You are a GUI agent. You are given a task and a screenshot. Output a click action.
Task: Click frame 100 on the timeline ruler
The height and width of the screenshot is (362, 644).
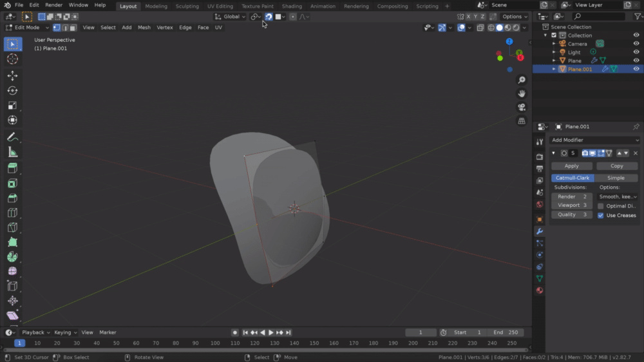pos(215,343)
